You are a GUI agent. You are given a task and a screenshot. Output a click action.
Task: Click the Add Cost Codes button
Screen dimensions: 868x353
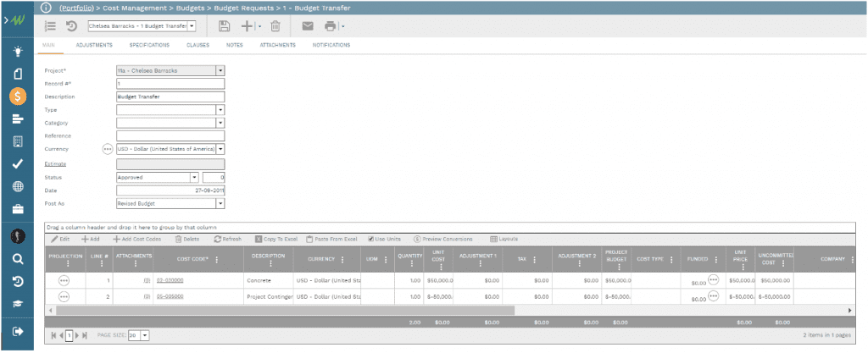tap(136, 240)
